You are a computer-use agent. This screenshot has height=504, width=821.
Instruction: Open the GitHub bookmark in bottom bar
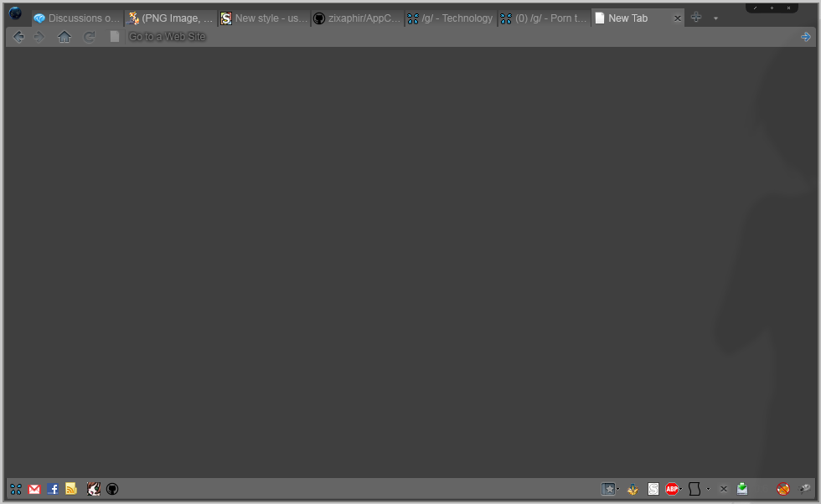112,489
